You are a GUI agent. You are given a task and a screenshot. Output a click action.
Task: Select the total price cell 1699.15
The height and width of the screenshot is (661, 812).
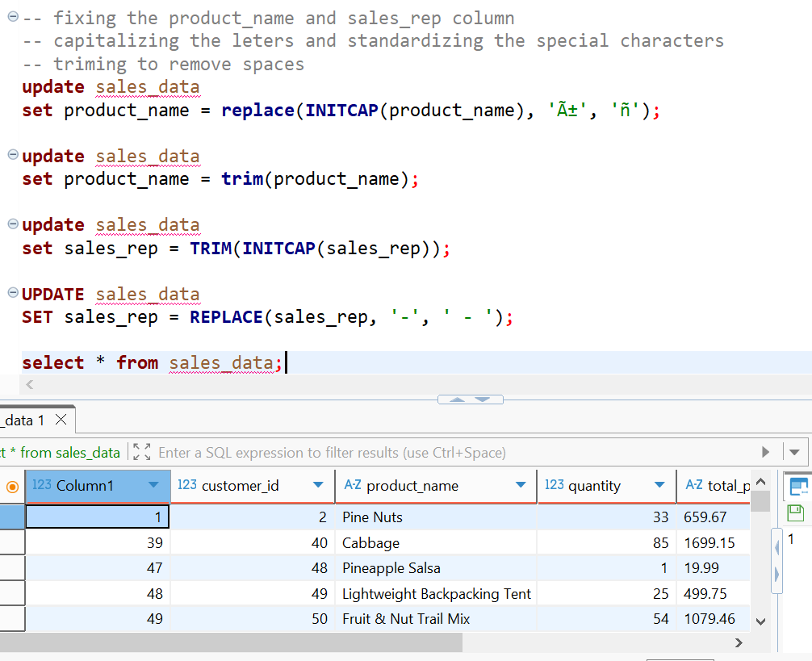(x=714, y=543)
